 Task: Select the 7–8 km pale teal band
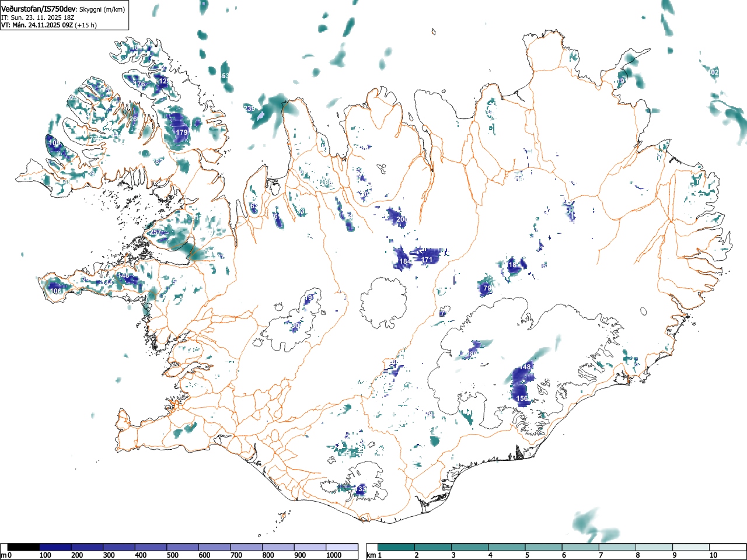coord(618,547)
